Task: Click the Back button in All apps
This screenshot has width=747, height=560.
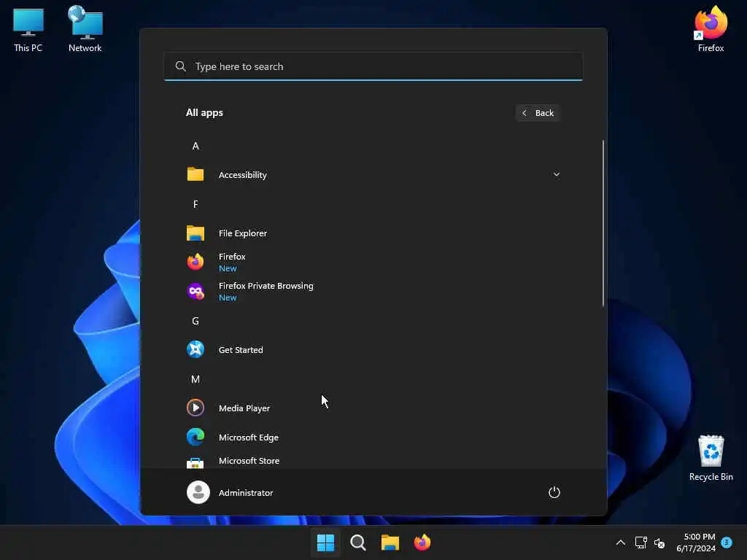Action: click(x=538, y=113)
